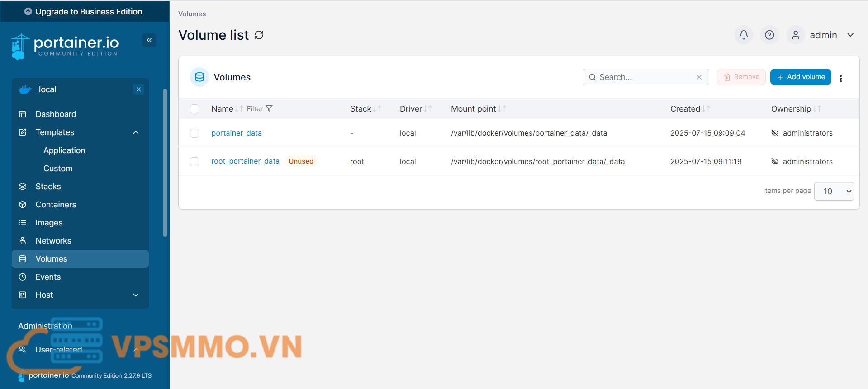Check the portainer_data row checkbox
Image resolution: width=868 pixels, height=389 pixels.
tap(194, 133)
